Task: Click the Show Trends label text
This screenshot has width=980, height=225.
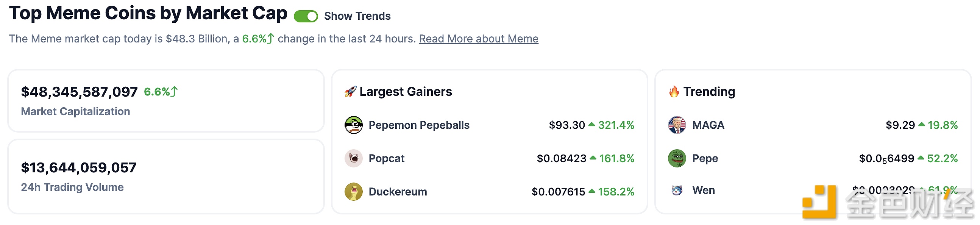Action: tap(357, 16)
